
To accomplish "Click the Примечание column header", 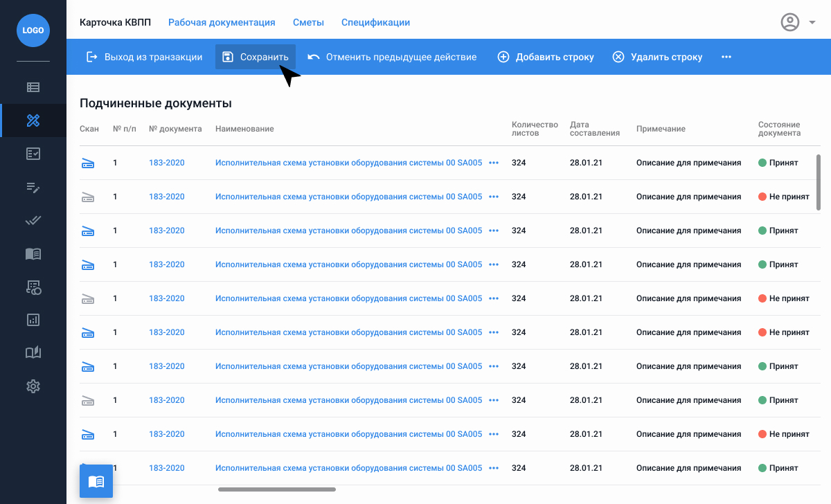I will point(661,129).
